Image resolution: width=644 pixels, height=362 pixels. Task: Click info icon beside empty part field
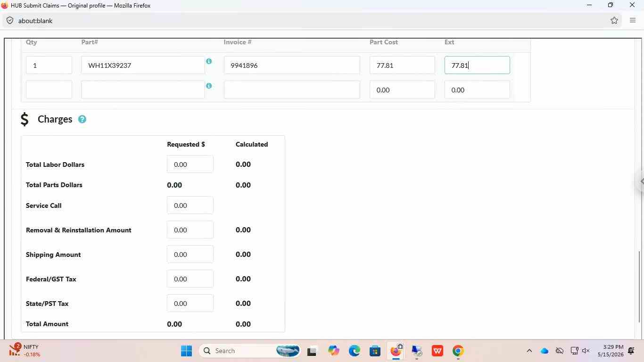[x=209, y=86]
